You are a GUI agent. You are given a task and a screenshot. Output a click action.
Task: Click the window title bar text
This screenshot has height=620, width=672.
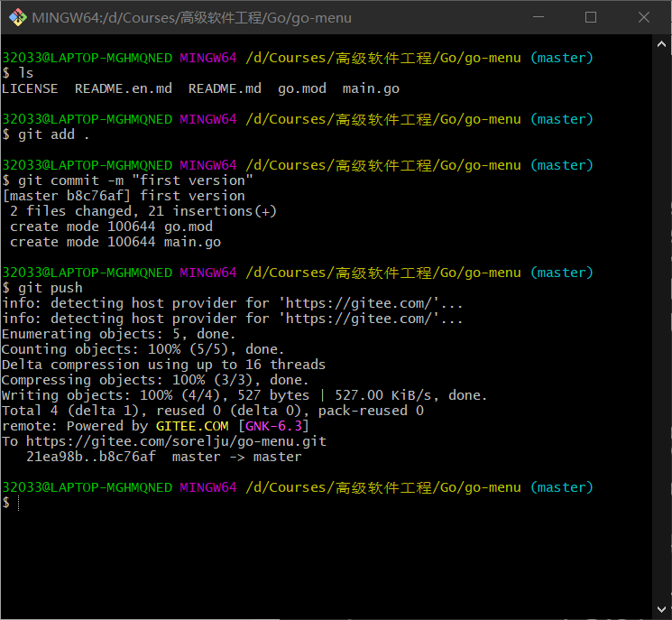pyautogui.click(x=191, y=17)
